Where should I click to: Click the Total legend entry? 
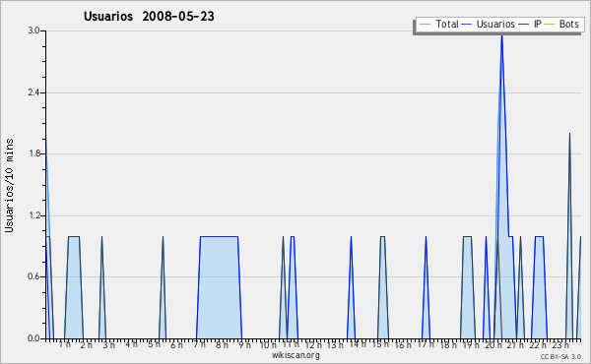[438, 24]
